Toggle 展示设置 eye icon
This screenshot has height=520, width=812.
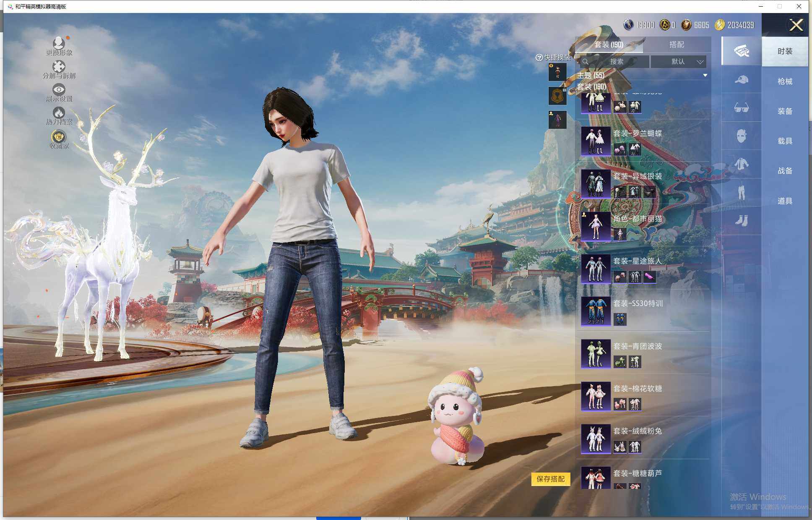pos(59,89)
